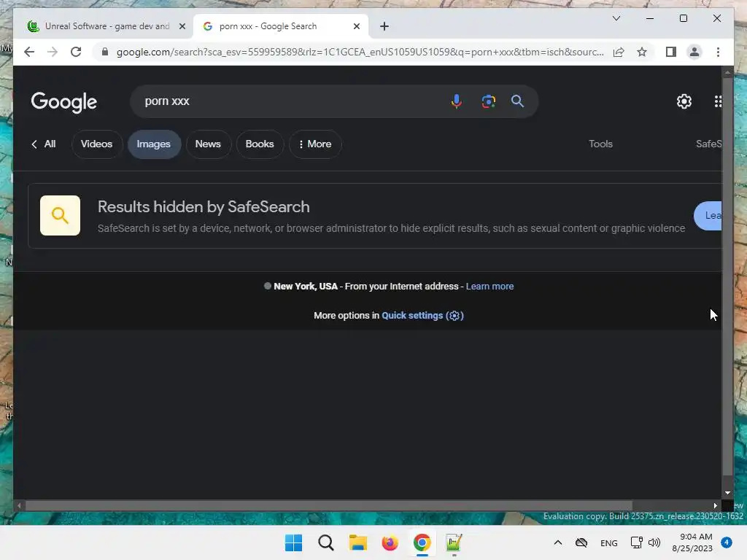The image size is (747, 560).
Task: Click the blue magnifier search button
Action: point(517,101)
